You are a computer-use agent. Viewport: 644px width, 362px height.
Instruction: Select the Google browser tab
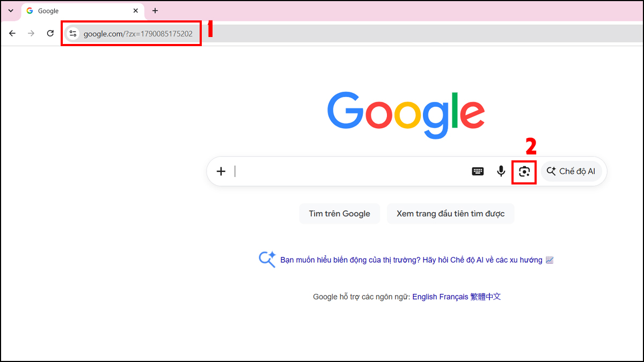pos(83,11)
